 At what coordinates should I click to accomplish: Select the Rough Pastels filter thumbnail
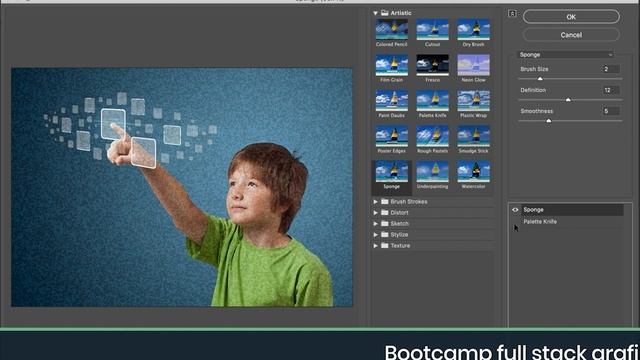432,136
